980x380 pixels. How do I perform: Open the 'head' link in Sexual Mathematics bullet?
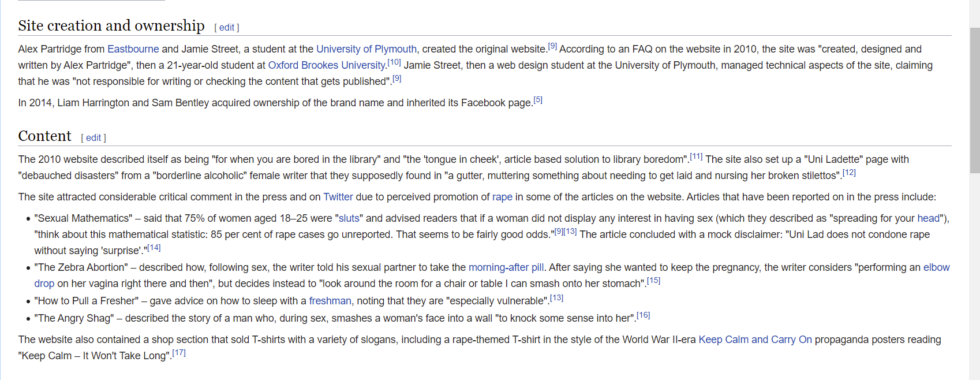pyautogui.click(x=929, y=218)
